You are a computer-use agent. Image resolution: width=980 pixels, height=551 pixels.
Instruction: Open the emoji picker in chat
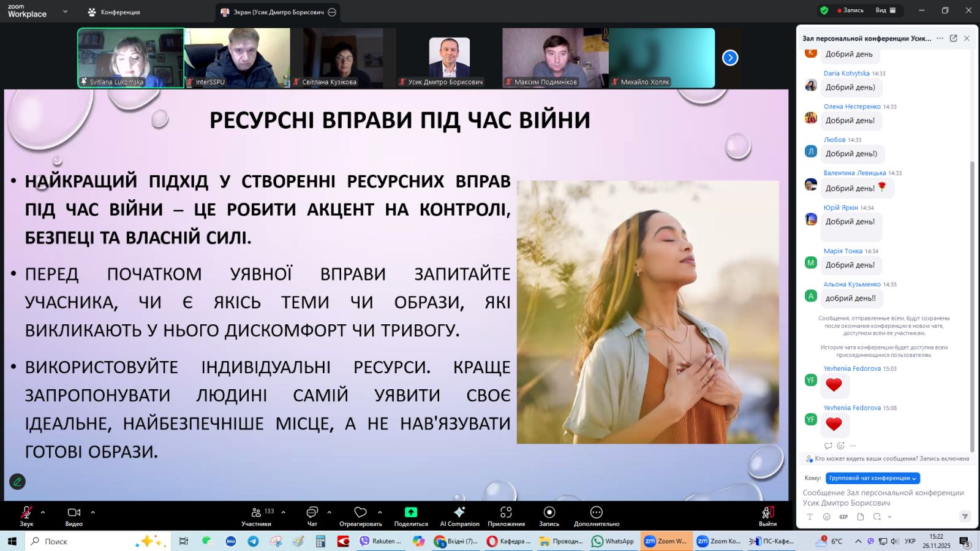(826, 517)
